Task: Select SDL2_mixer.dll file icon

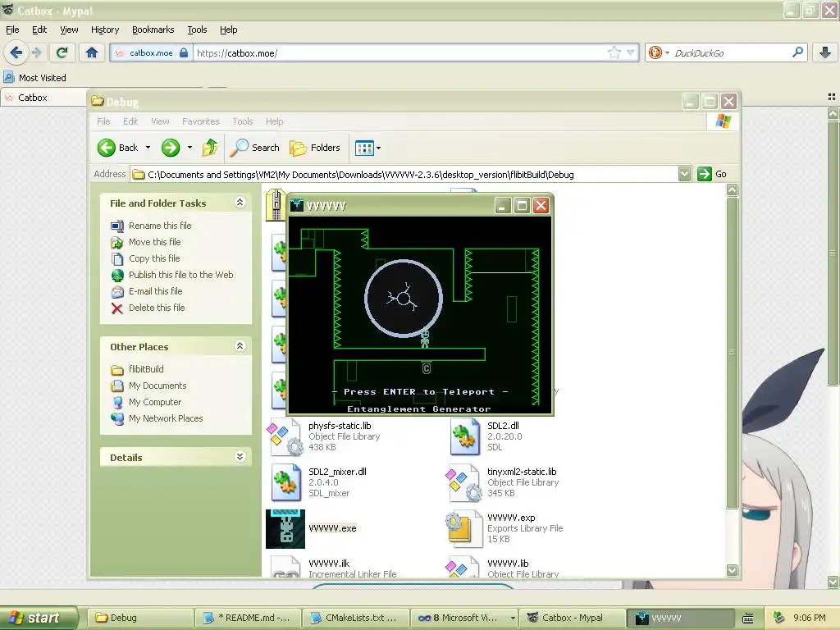Action: coord(285,482)
